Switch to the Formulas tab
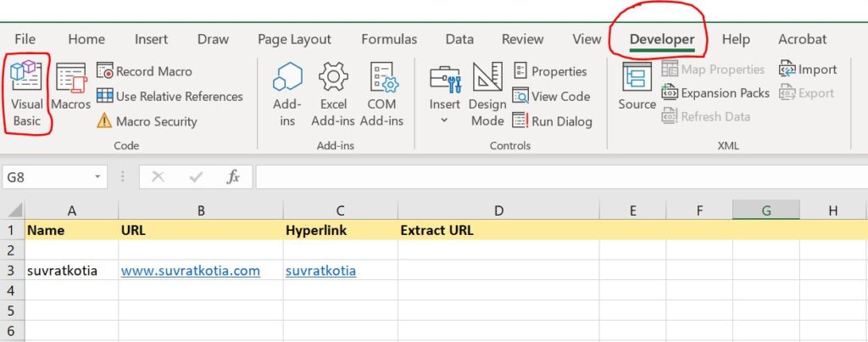The width and height of the screenshot is (868, 342). [x=389, y=39]
